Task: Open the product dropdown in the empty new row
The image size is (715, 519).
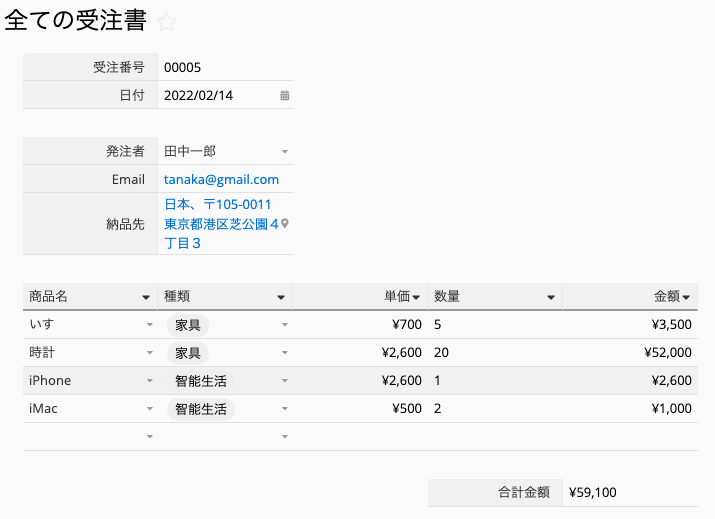Action: coord(150,437)
